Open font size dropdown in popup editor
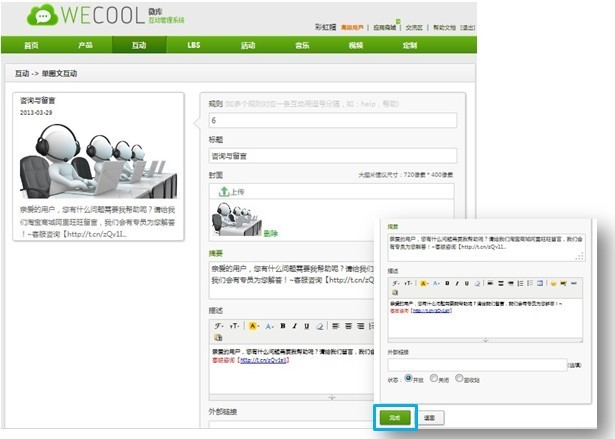The width and height of the screenshot is (615, 439). coord(409,283)
